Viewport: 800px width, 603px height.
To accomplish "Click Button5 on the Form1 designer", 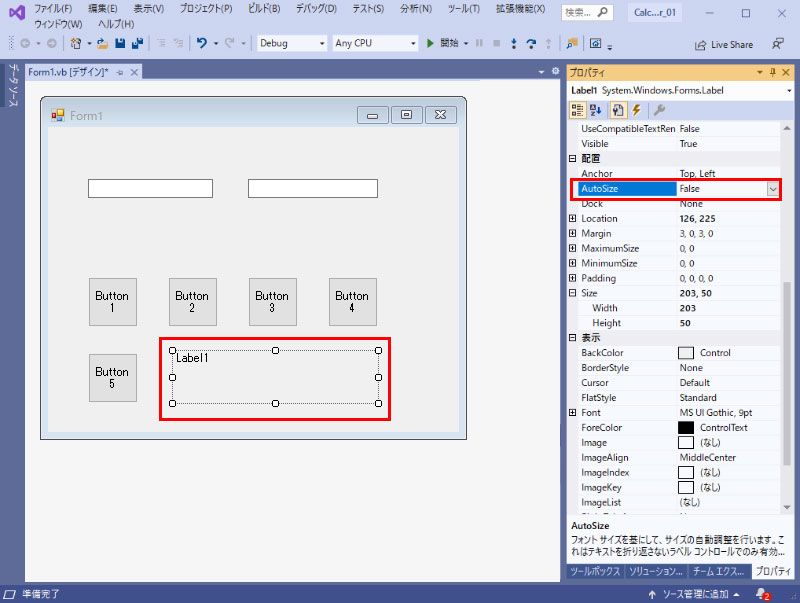I will point(112,378).
